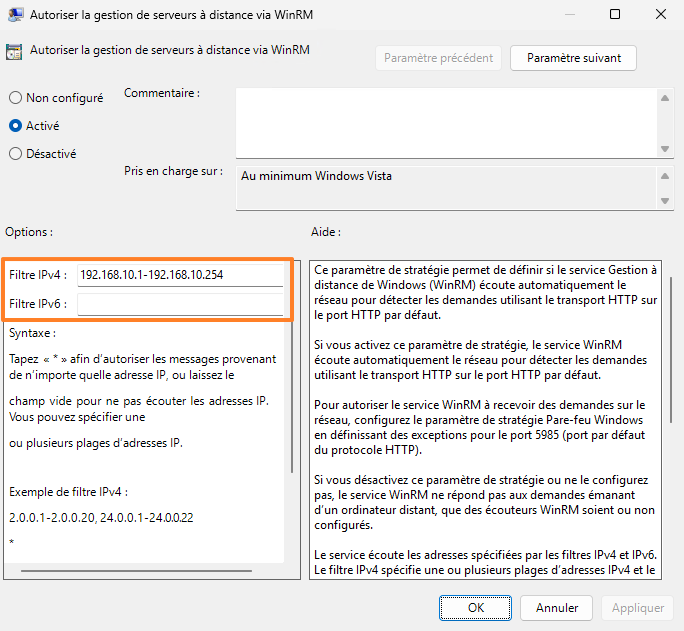Screen dimensions: 684x631
Task: Click the Exemple de filtre IPv4 label
Action: tap(68, 492)
